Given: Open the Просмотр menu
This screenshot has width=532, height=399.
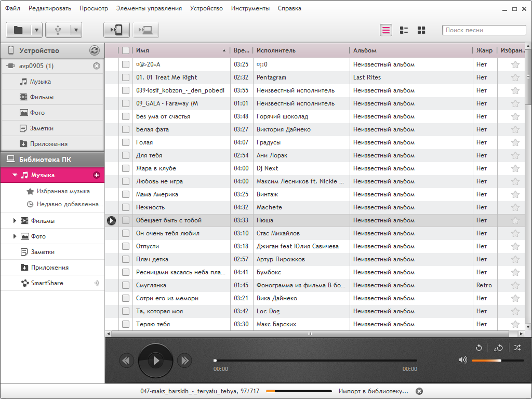Looking at the screenshot, I should tap(94, 8).
